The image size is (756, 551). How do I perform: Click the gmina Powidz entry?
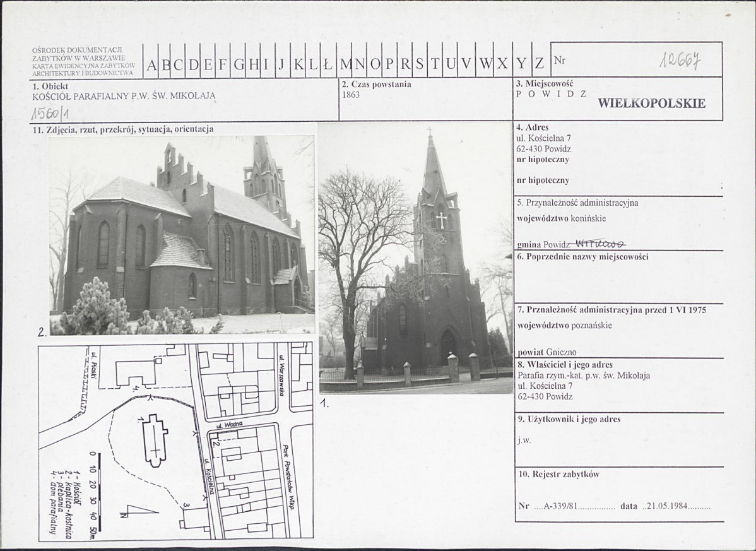pos(543,244)
